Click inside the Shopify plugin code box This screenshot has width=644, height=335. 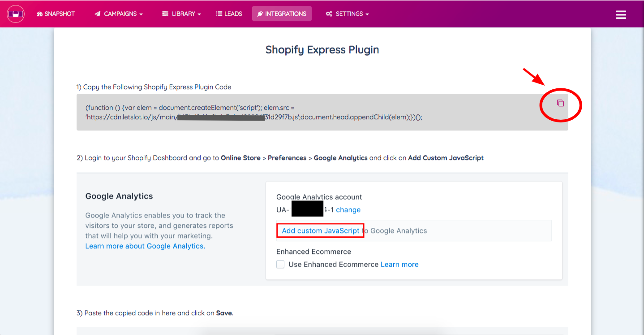(322, 112)
